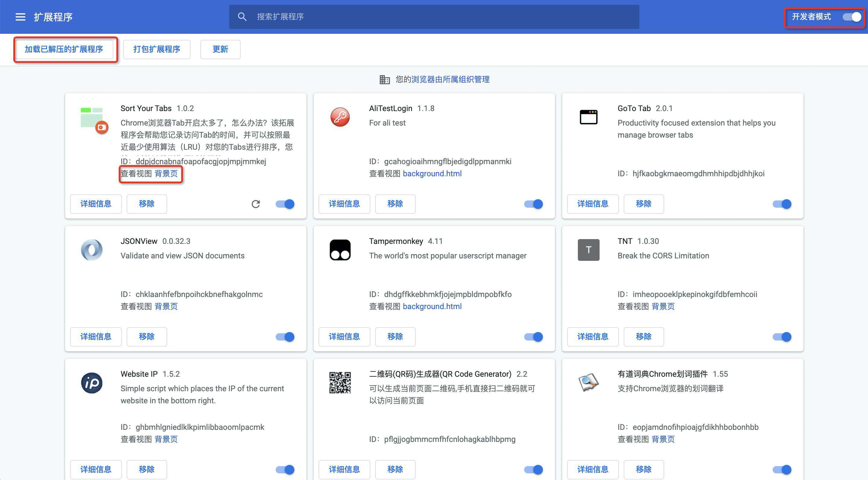Click 打包扩展程序 button

[x=157, y=49]
